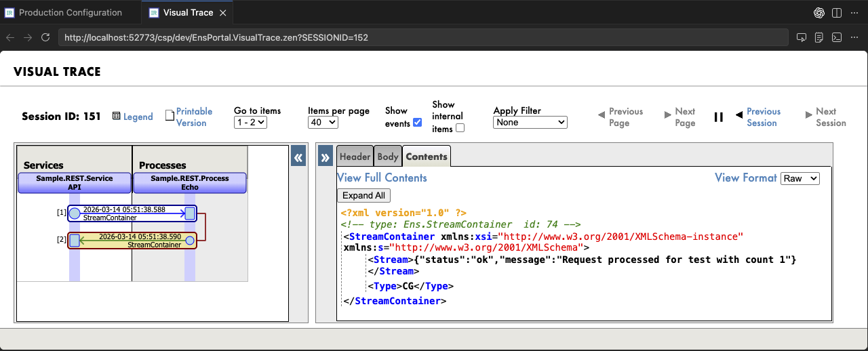
Task: Click the browser back arrow
Action: (9, 37)
